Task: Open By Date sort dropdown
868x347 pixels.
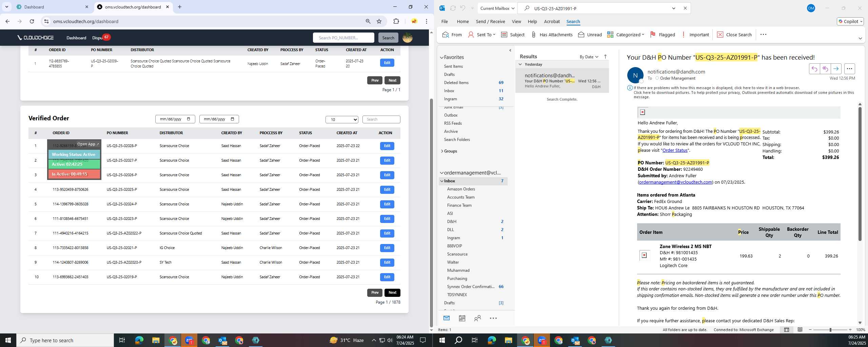Action: click(589, 57)
